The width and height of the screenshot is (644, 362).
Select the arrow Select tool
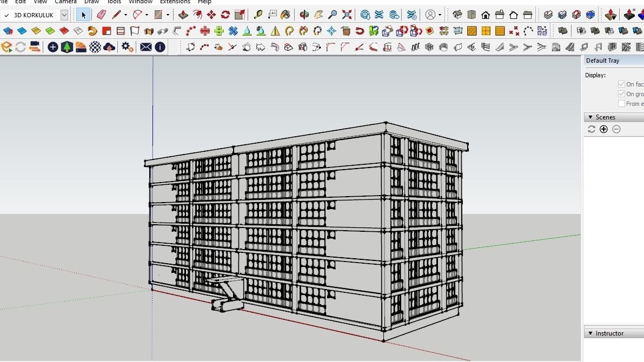tap(83, 15)
